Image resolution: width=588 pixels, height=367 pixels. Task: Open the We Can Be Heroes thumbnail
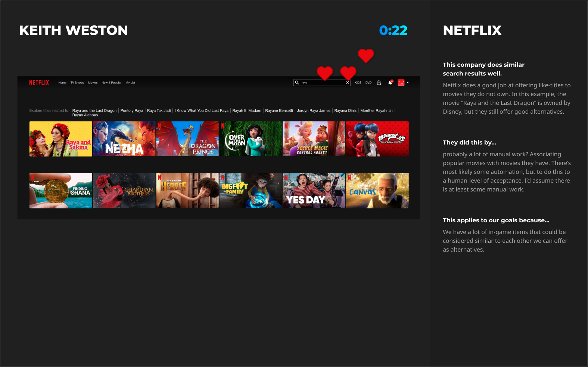click(187, 190)
